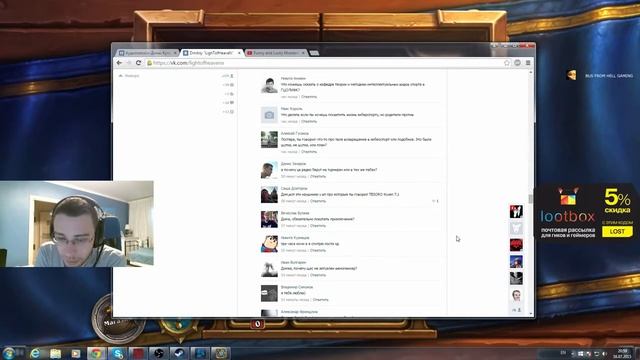The width and height of the screenshot is (640, 360).
Task: Reply to the comment mentioning TESORO
Action: [318, 201]
